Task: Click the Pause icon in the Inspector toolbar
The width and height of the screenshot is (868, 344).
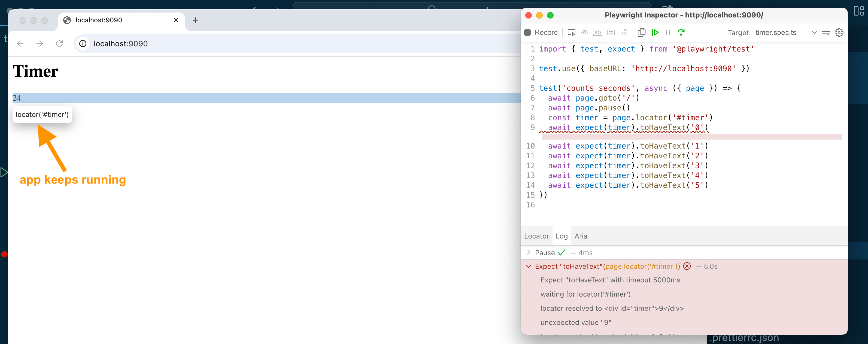Action: [668, 32]
